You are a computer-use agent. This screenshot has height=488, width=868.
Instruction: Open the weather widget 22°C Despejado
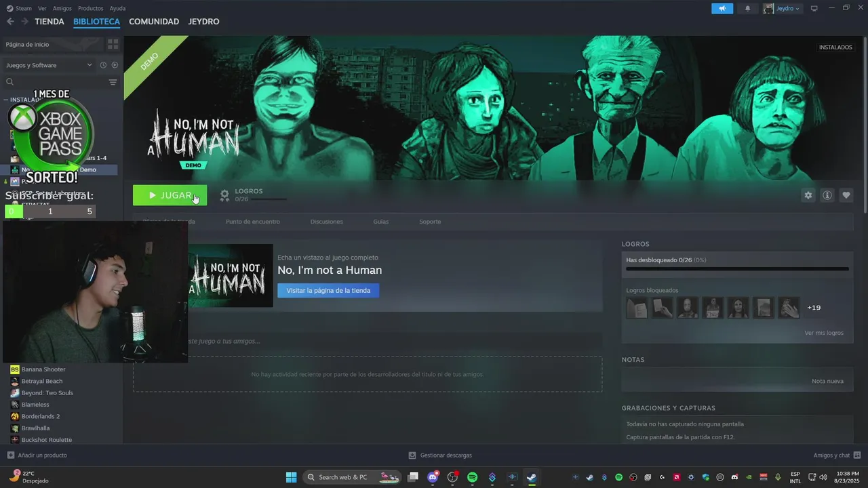coord(30,477)
